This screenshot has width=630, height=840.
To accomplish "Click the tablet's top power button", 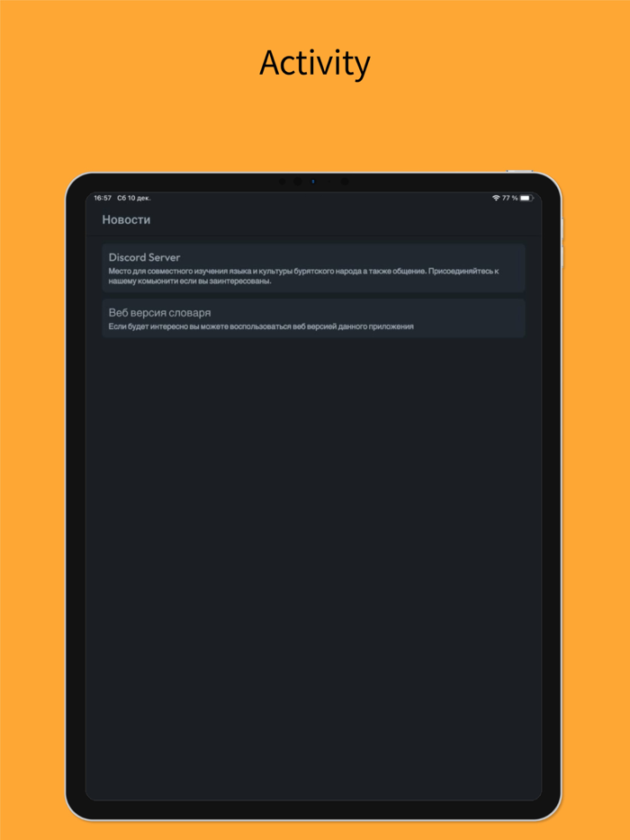I will click(x=519, y=171).
